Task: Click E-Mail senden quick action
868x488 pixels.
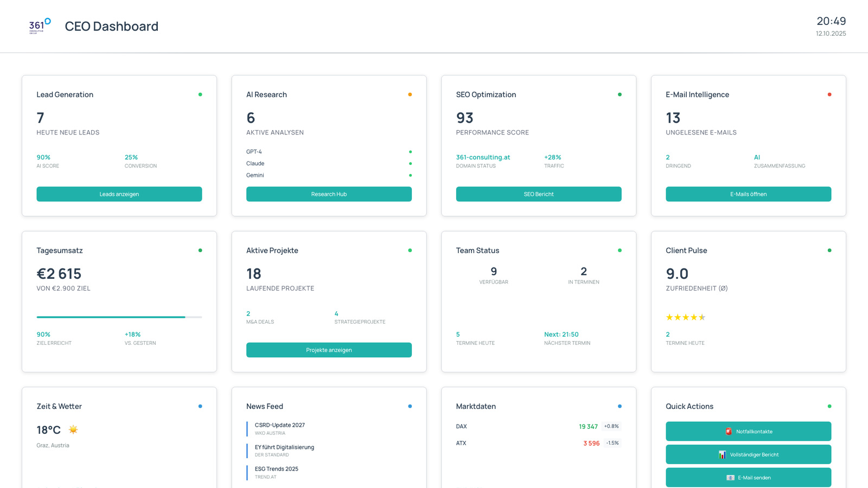Action: (x=749, y=478)
